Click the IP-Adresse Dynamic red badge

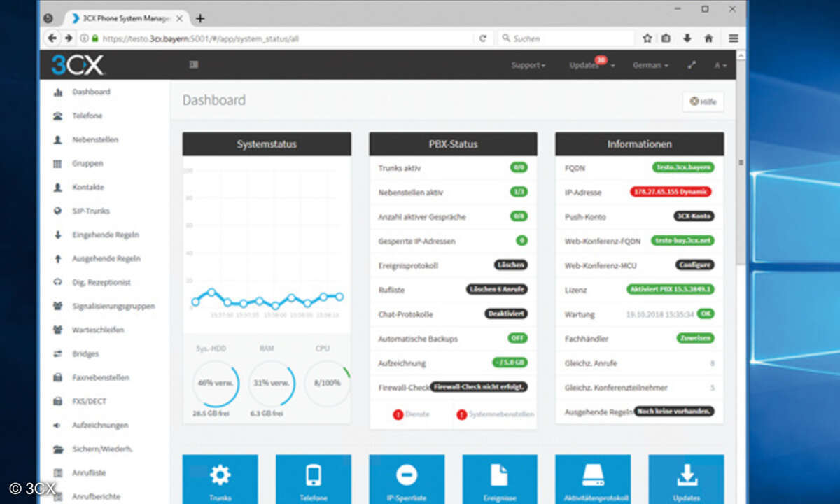tap(671, 191)
